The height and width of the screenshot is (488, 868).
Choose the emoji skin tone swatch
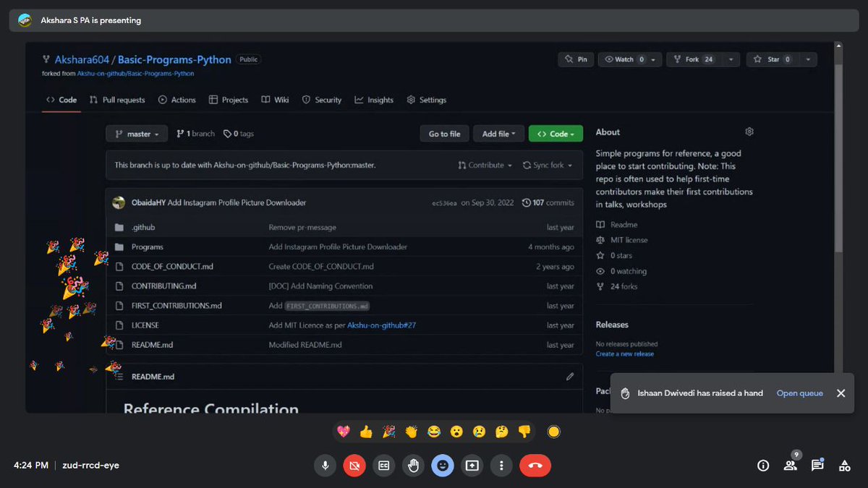tap(554, 432)
